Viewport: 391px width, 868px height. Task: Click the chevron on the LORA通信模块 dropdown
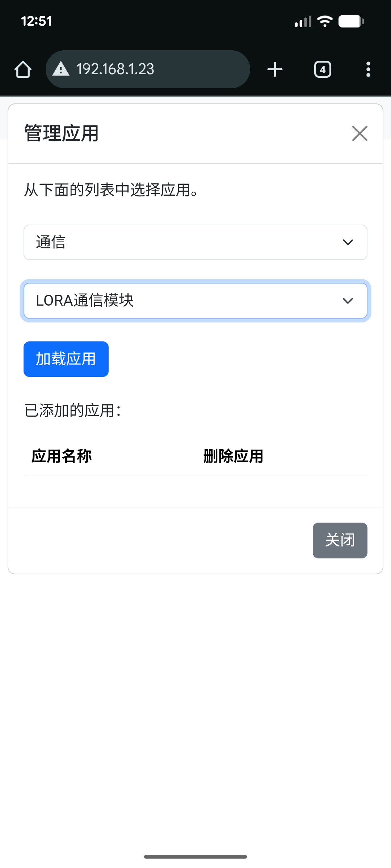tap(348, 301)
